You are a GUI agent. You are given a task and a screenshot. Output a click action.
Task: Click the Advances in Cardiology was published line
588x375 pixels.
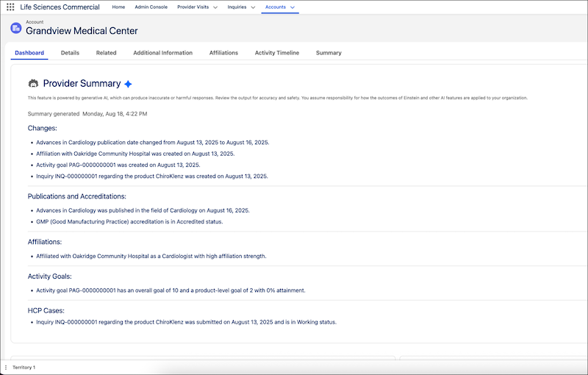point(143,210)
